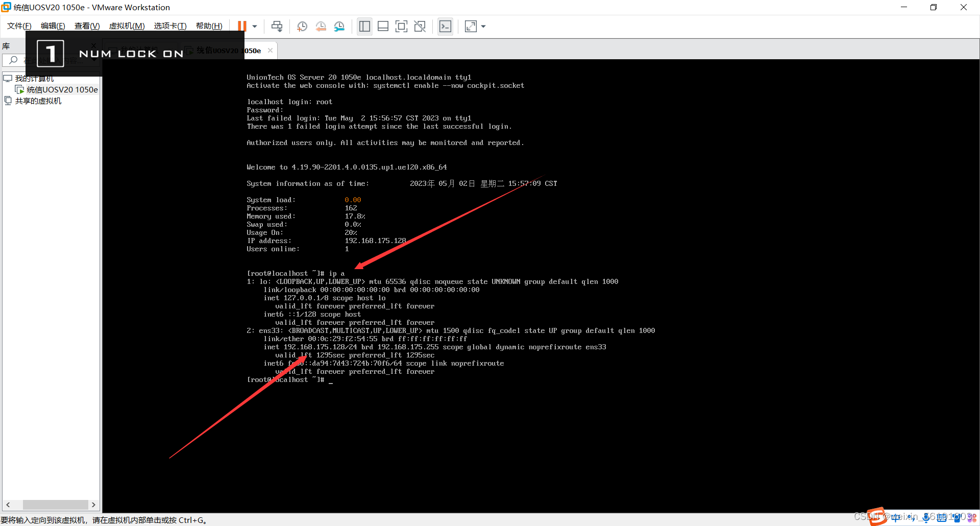This screenshot has width=980, height=526.
Task: Click the 'inet 192.168.175.128/24' line
Action: pyautogui.click(x=435, y=347)
